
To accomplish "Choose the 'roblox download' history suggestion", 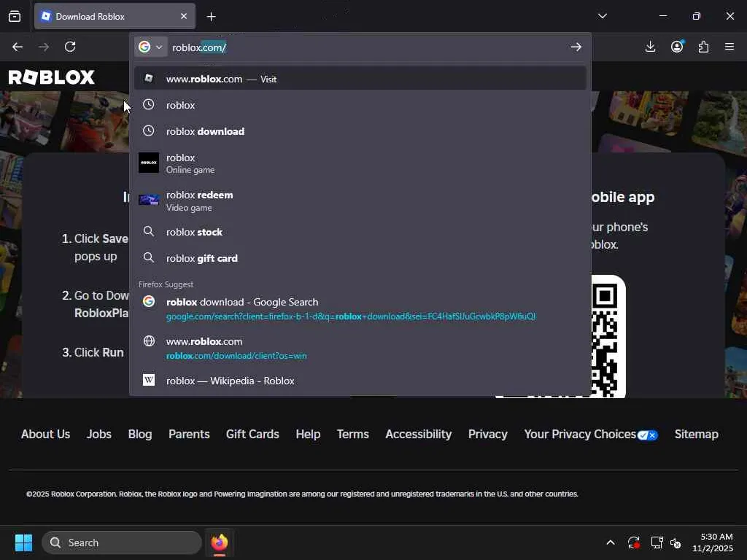I will point(360,131).
